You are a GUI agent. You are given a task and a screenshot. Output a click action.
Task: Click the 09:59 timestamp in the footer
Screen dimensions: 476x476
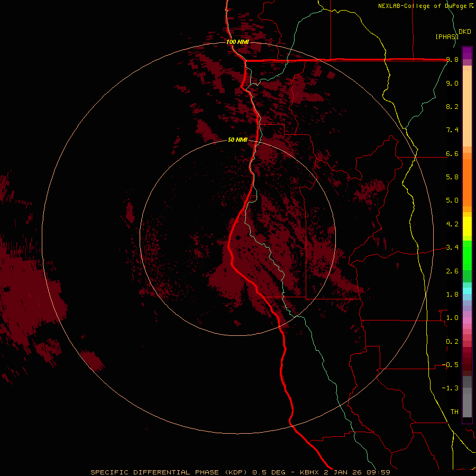[x=380, y=472]
